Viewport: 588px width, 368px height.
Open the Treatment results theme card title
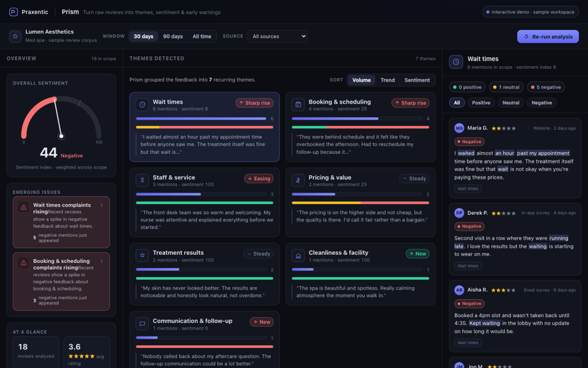[178, 253]
